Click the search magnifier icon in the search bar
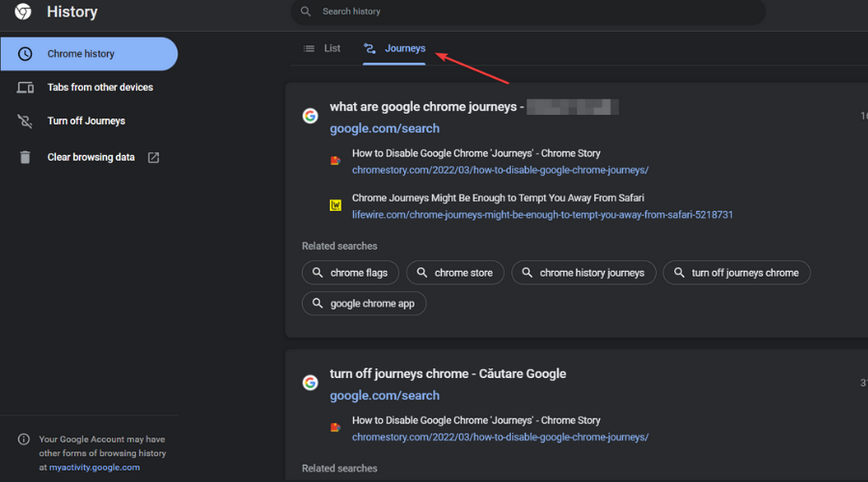The height and width of the screenshot is (482, 868). [x=306, y=11]
